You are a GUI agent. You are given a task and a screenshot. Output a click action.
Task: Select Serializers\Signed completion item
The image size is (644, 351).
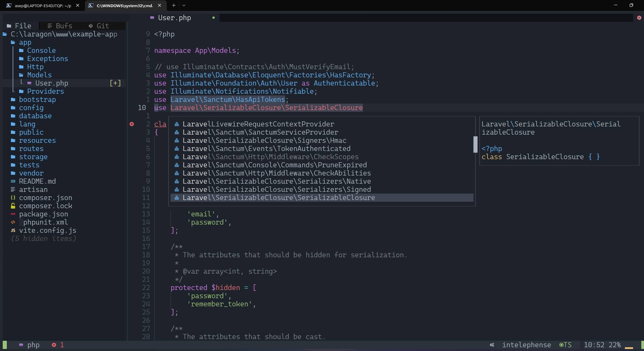322,189
